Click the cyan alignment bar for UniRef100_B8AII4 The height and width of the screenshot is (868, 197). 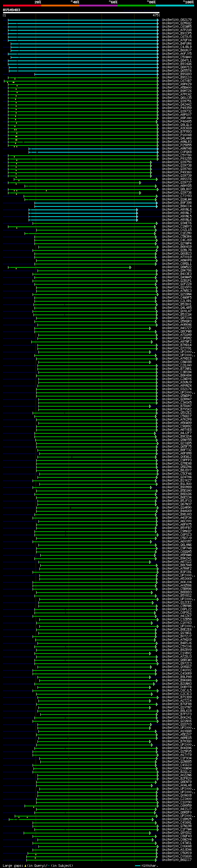point(96,206)
